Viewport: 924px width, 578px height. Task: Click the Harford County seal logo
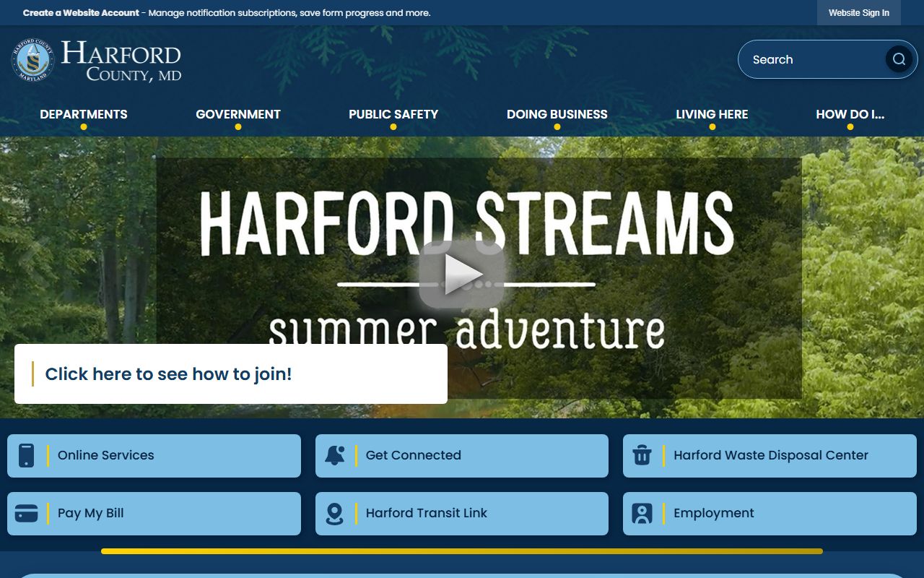33,59
